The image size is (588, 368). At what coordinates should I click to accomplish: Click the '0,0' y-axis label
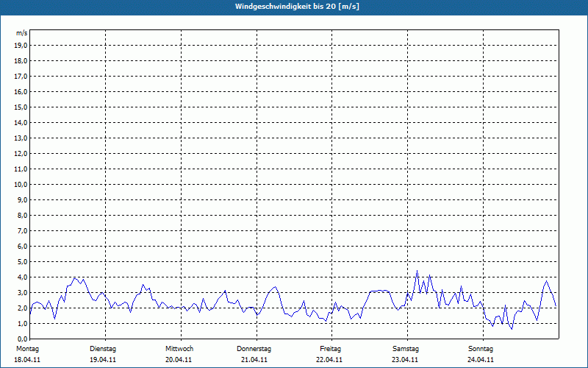click(x=23, y=339)
